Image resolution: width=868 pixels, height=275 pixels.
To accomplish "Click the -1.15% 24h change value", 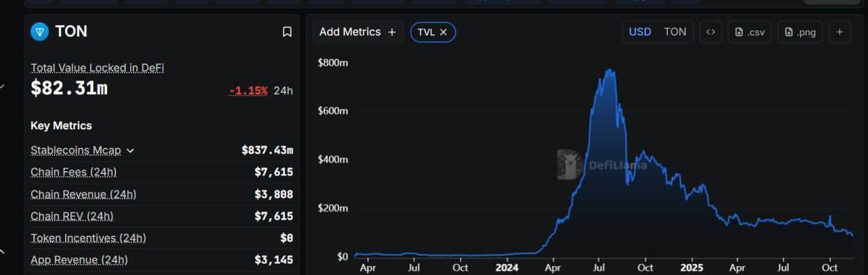I will pos(248,90).
